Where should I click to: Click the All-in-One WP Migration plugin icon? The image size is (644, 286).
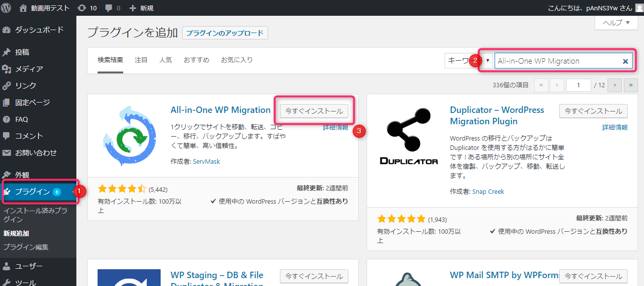(129, 136)
